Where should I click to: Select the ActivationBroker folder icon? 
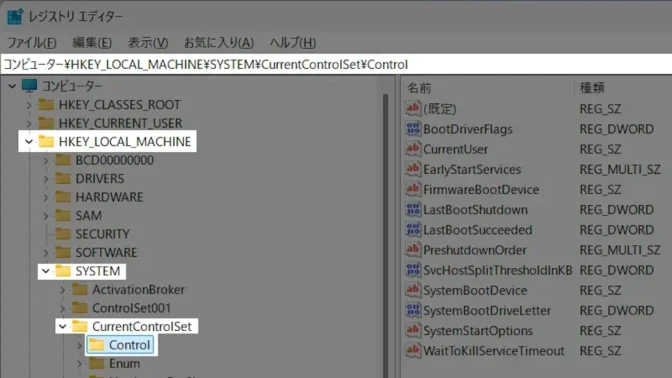click(x=80, y=289)
